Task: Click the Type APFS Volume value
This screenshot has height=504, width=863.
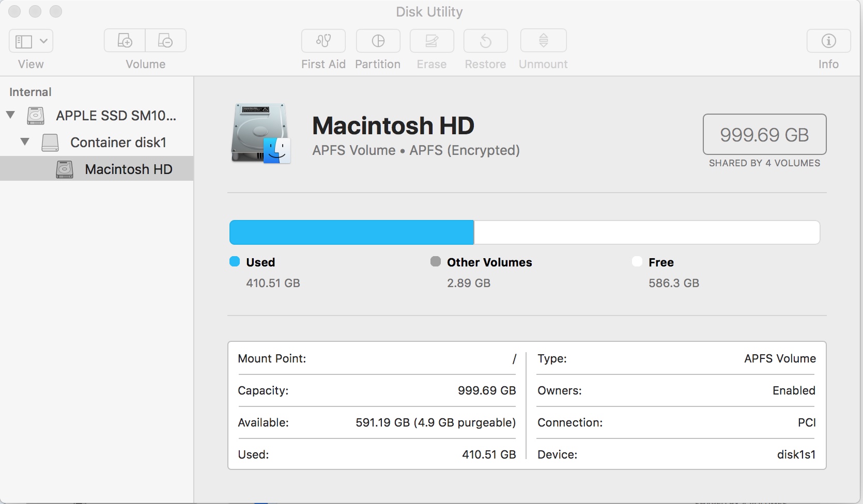Action: [x=780, y=358]
